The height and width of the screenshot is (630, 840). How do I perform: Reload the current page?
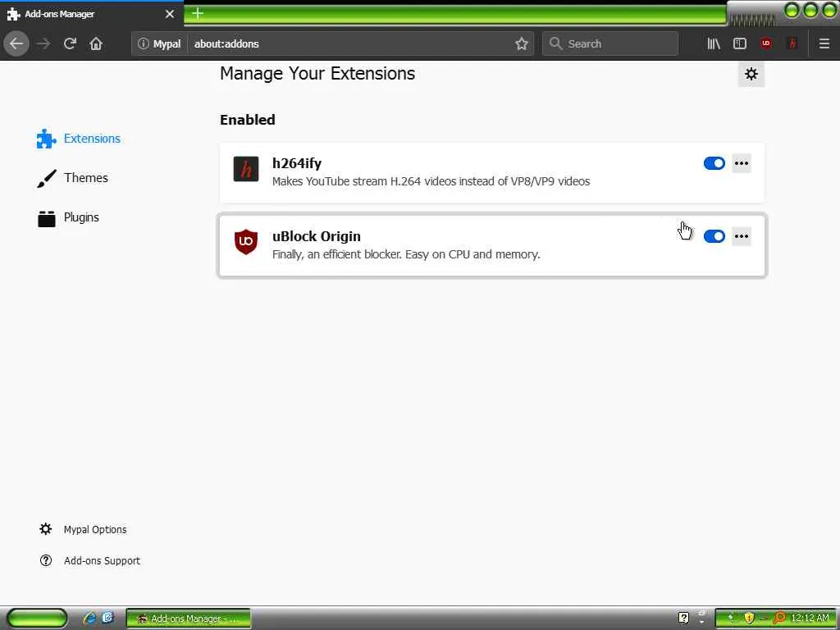[x=70, y=43]
